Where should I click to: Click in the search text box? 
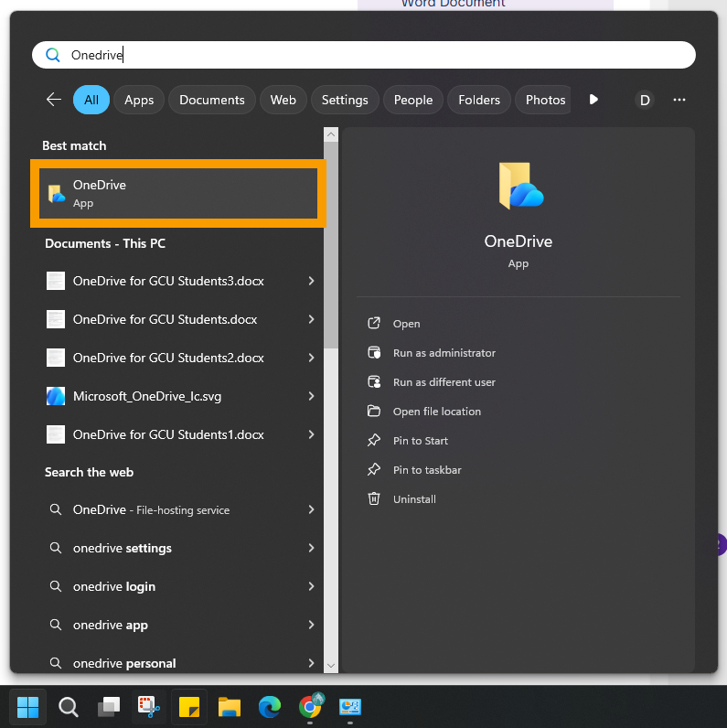click(x=366, y=55)
